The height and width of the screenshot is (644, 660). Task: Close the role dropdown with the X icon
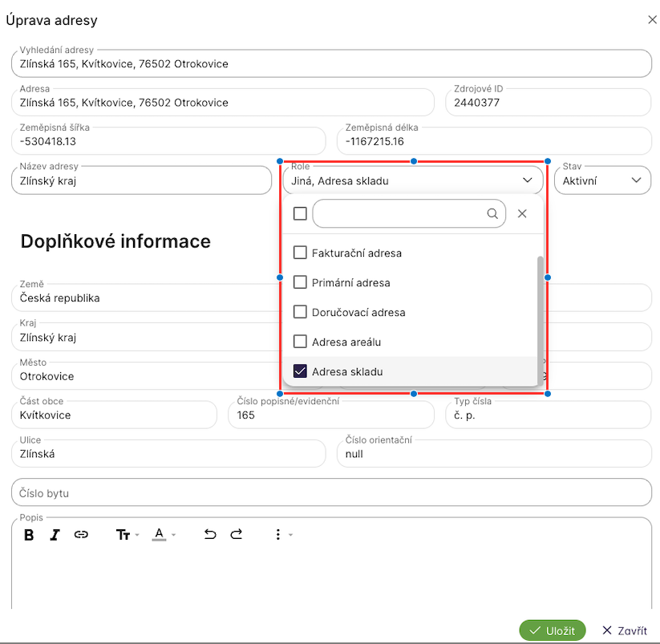522,214
